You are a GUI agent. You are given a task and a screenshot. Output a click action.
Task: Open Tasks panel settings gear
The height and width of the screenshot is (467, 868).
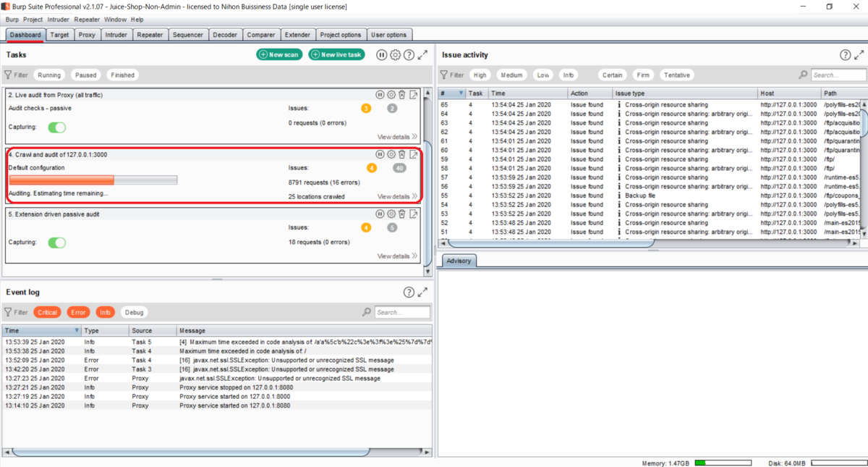pyautogui.click(x=395, y=55)
